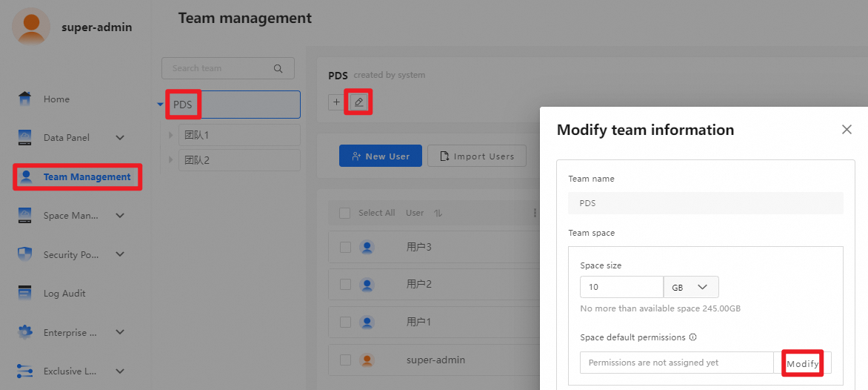Image resolution: width=868 pixels, height=390 pixels.
Task: Click the Import Users button
Action: [477, 156]
